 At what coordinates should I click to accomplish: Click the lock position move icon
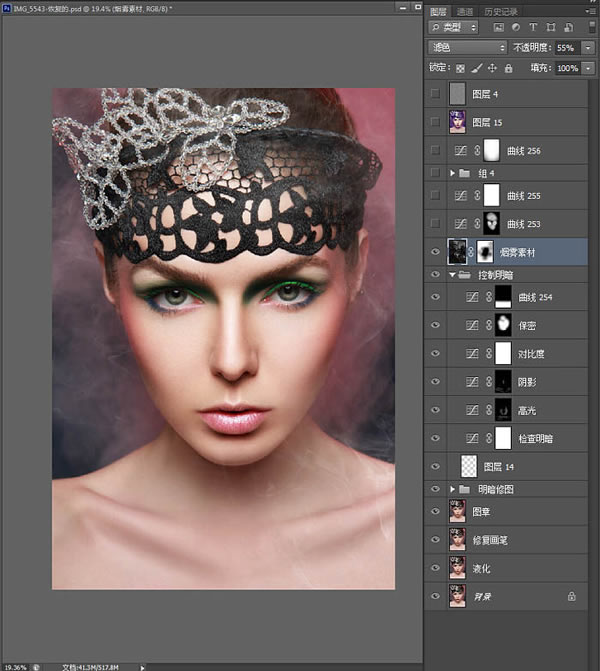492,68
